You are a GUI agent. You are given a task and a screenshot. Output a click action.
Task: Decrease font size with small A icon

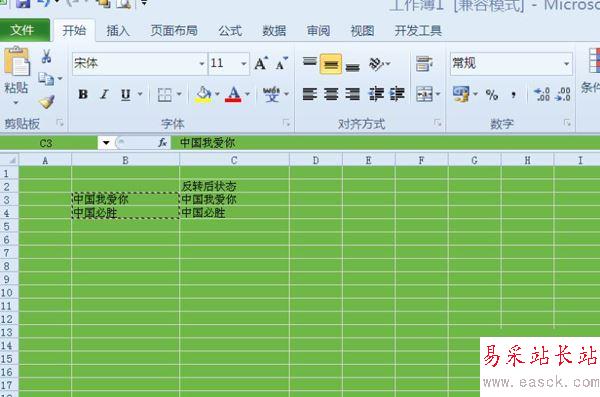point(282,64)
